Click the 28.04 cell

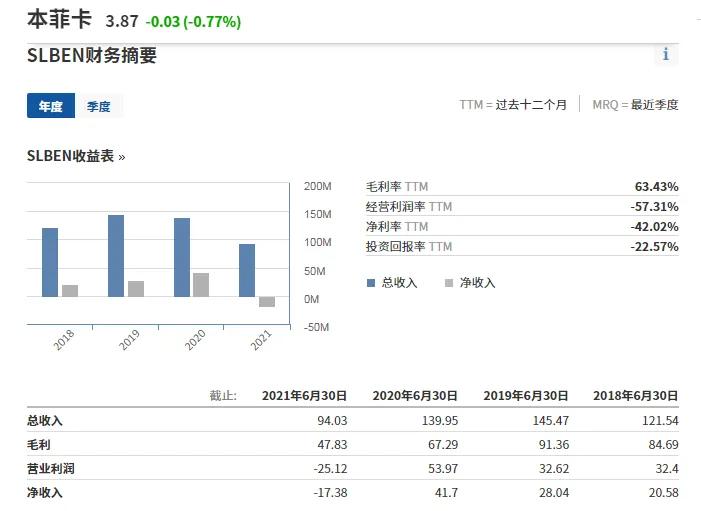pyautogui.click(x=554, y=493)
